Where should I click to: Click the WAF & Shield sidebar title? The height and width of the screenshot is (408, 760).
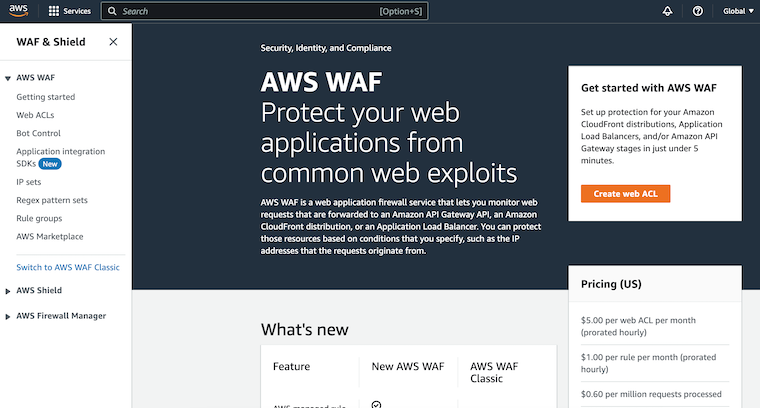tap(51, 42)
